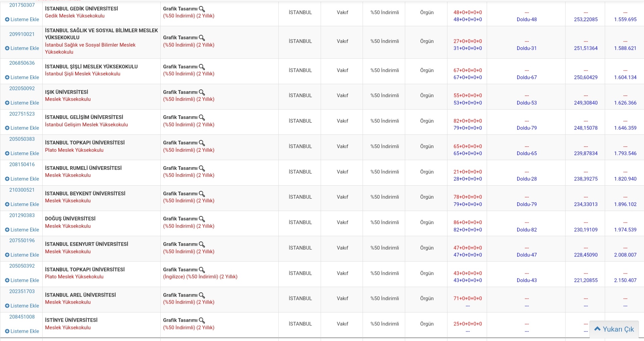Click Doldu-79 status in İstanbul Gelişim row
644x341 pixels.
(527, 128)
